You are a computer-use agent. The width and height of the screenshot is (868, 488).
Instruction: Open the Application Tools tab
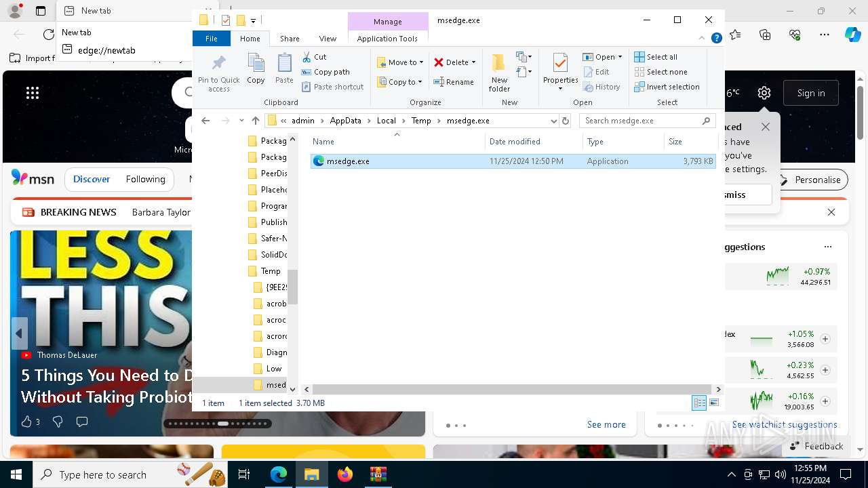pyautogui.click(x=387, y=39)
